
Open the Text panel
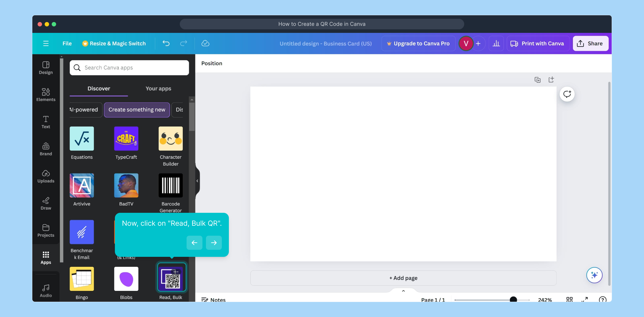pos(46,122)
